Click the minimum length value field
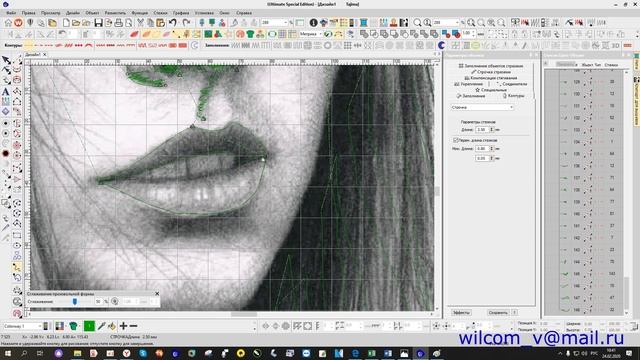Screen dimensions: 640x360 pyautogui.click(x=482, y=149)
